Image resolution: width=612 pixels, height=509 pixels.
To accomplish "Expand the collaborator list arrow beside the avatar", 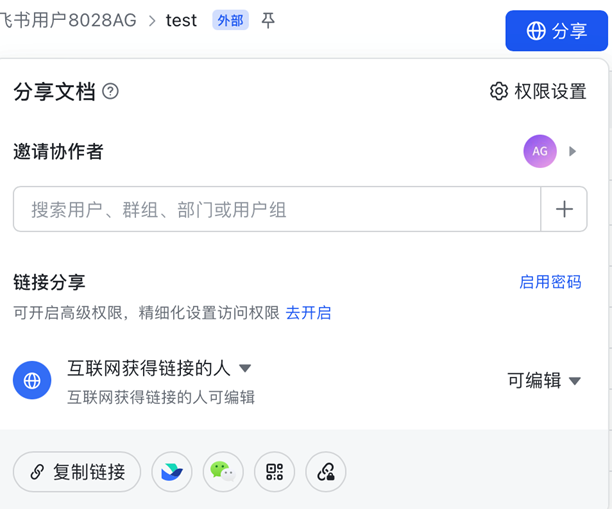I will point(573,151).
